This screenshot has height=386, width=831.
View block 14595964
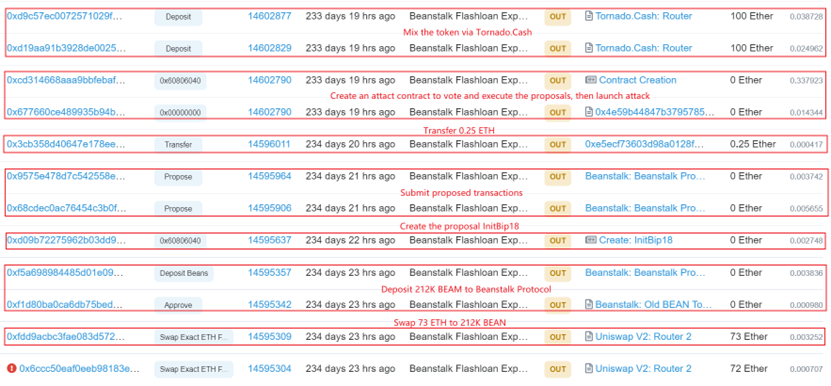(270, 176)
